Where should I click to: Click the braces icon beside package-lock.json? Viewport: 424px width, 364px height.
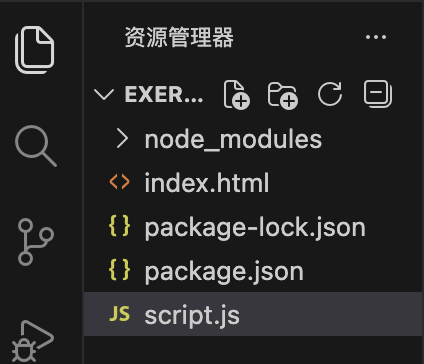(x=119, y=226)
